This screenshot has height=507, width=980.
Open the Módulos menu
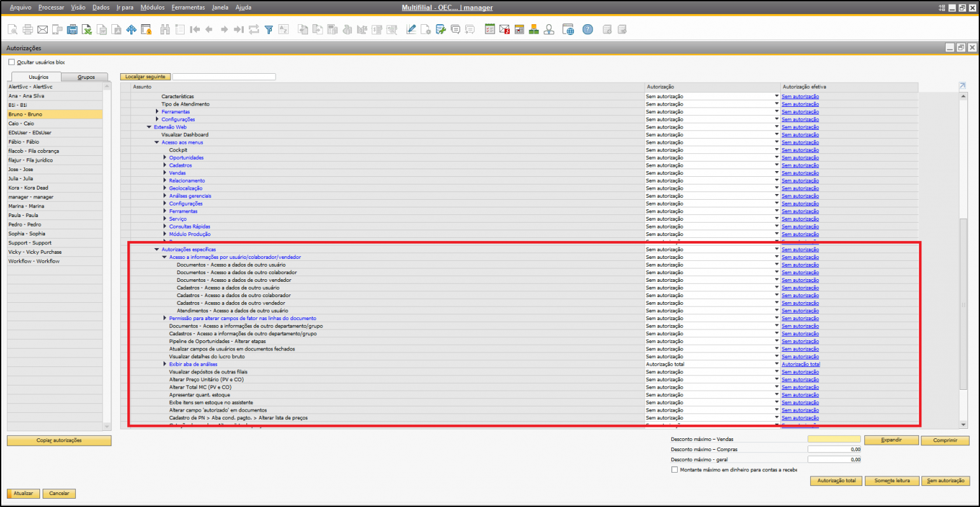(152, 8)
